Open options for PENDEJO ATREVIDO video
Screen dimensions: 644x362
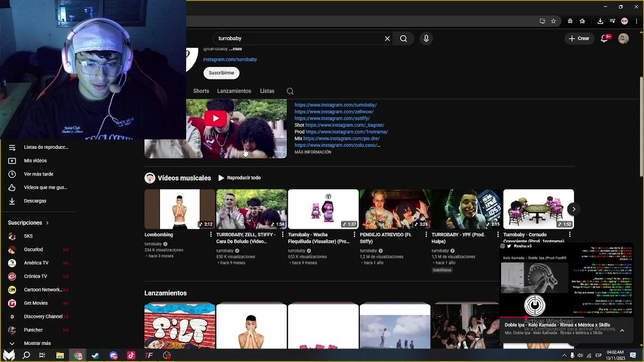[426, 235]
